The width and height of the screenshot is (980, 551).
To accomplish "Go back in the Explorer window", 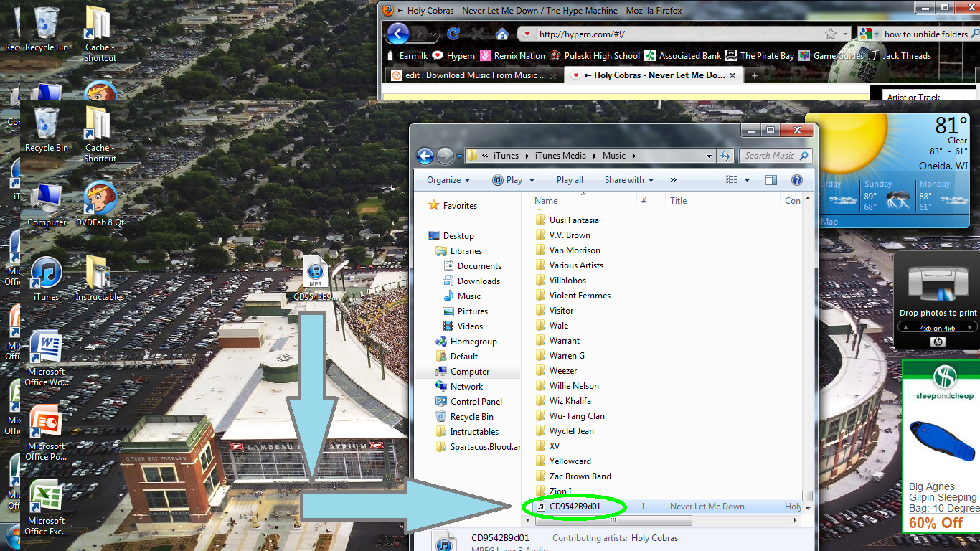I will (x=425, y=156).
